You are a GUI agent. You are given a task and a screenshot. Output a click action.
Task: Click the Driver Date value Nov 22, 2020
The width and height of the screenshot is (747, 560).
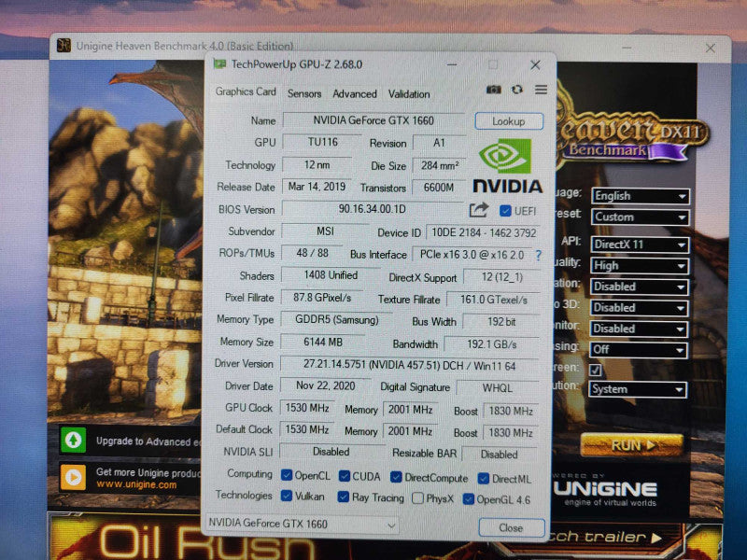tap(325, 385)
